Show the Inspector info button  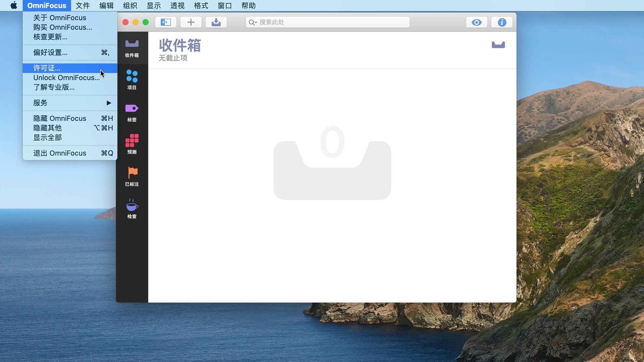(502, 22)
